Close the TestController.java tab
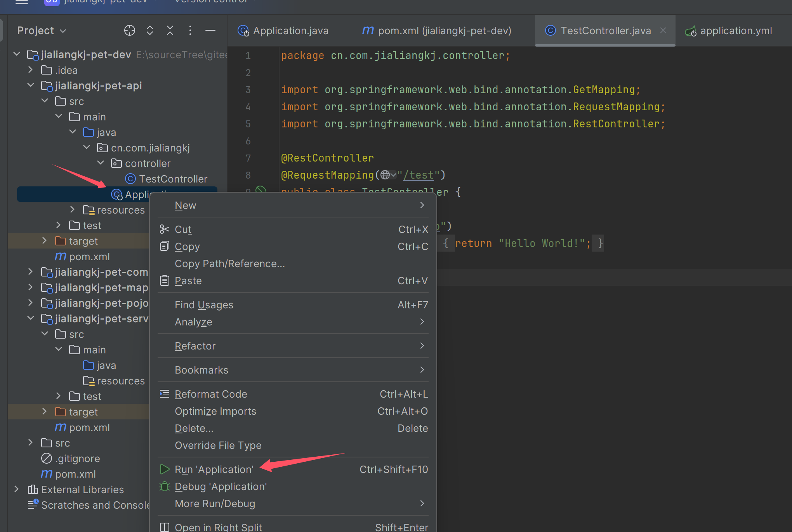 (x=663, y=30)
